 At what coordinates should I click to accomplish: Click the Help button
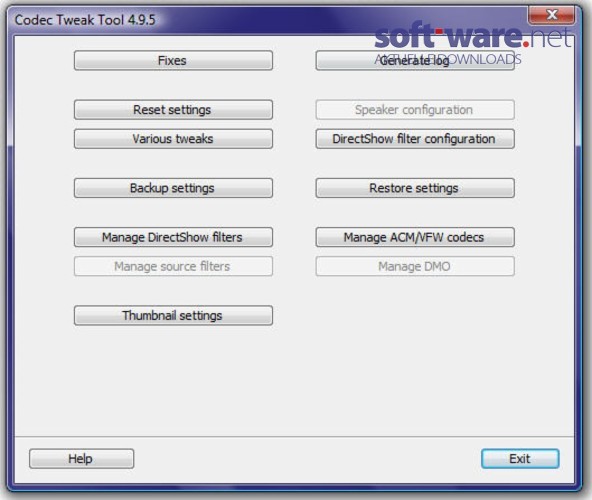pyautogui.click(x=82, y=458)
